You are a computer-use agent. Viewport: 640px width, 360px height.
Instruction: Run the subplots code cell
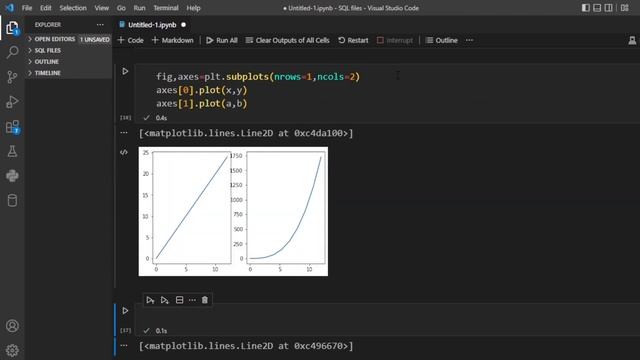tap(125, 71)
